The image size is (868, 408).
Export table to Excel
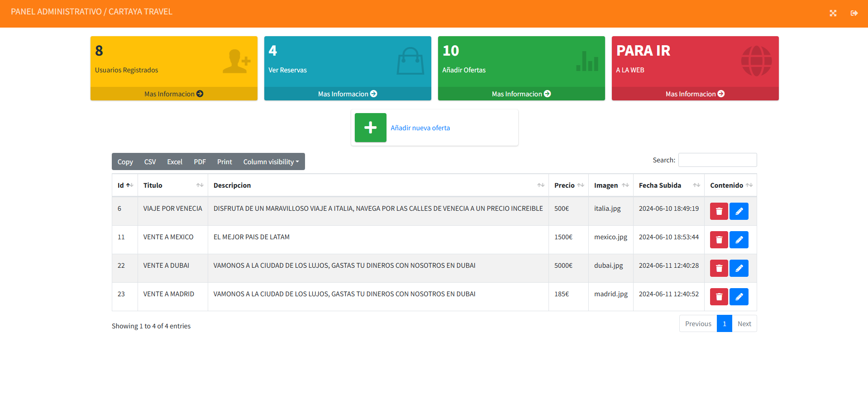coord(175,161)
